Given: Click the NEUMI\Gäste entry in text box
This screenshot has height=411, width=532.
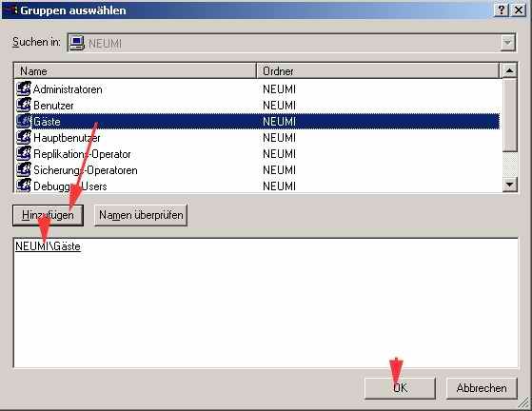Looking at the screenshot, I should [48, 246].
